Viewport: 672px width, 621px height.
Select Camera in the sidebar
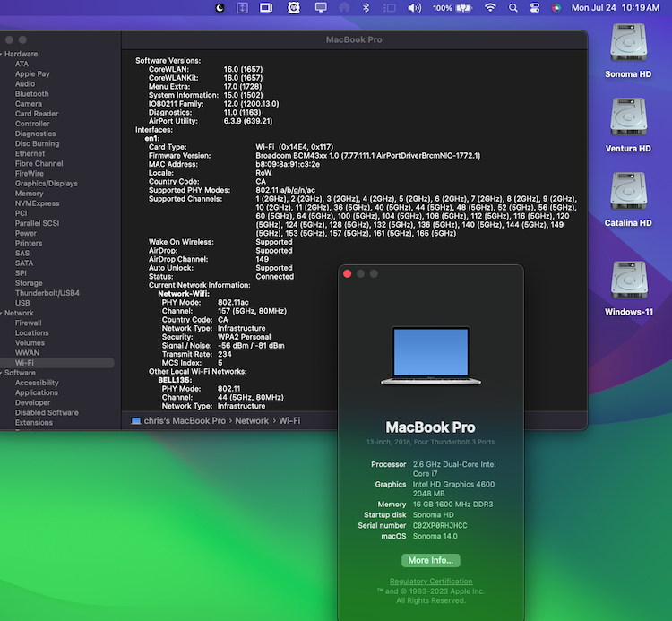point(29,104)
